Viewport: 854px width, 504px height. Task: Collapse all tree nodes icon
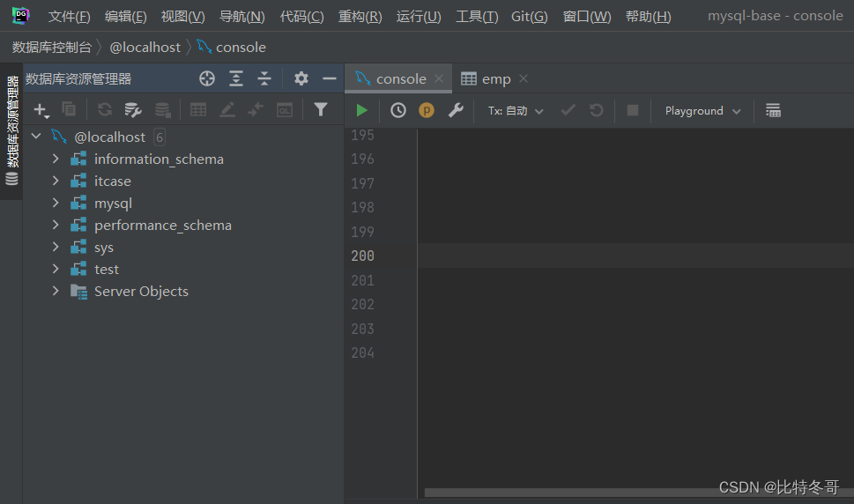[x=264, y=78]
